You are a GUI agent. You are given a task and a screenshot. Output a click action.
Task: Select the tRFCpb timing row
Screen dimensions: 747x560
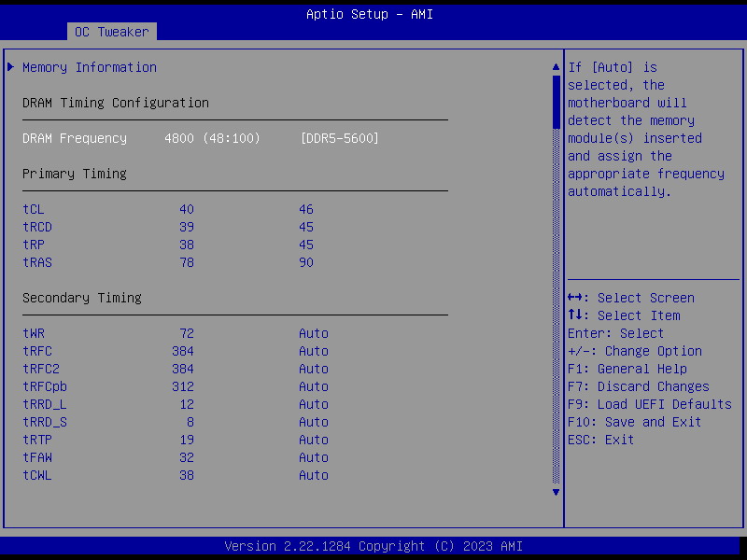(176, 386)
